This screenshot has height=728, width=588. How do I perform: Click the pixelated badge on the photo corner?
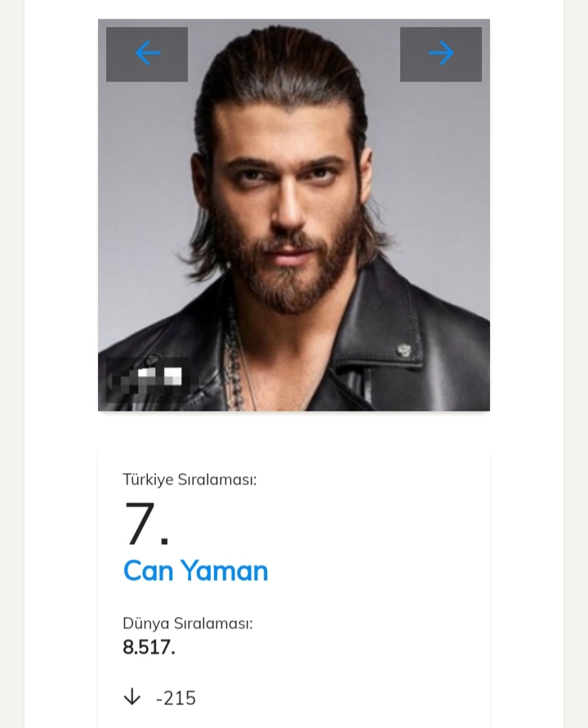[148, 379]
